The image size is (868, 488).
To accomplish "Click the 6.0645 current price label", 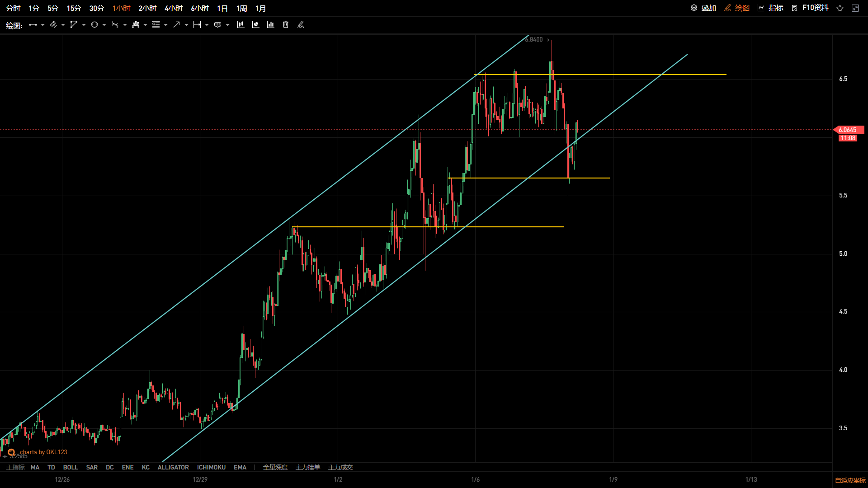I will 848,130.
